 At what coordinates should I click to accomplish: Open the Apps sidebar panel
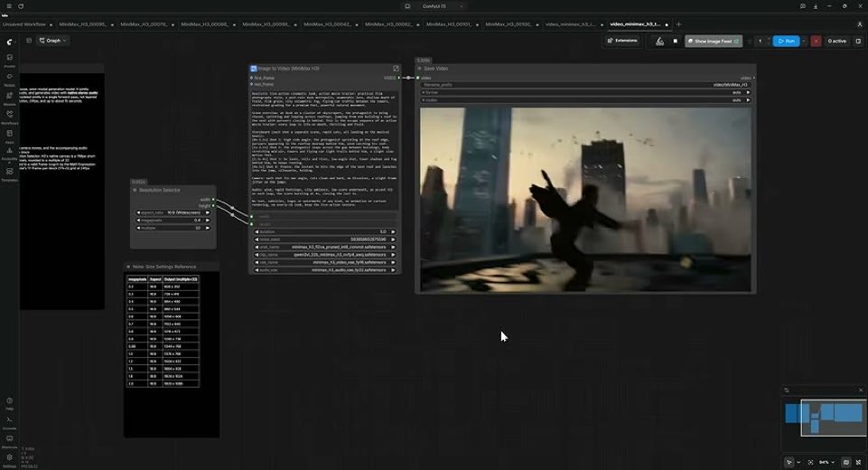[x=9, y=136]
